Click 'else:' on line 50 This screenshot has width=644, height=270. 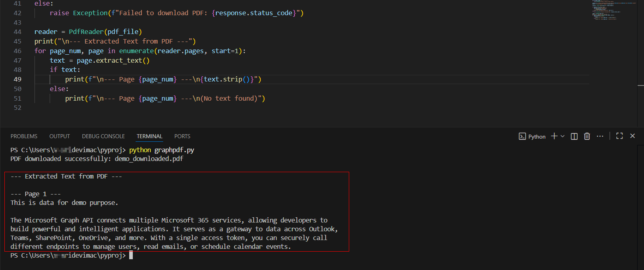pyautogui.click(x=59, y=89)
